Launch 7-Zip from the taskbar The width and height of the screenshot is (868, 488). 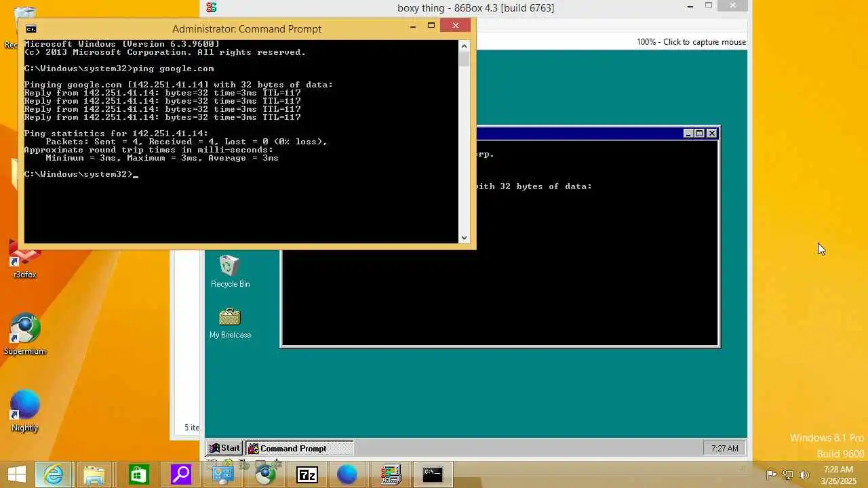pyautogui.click(x=307, y=474)
